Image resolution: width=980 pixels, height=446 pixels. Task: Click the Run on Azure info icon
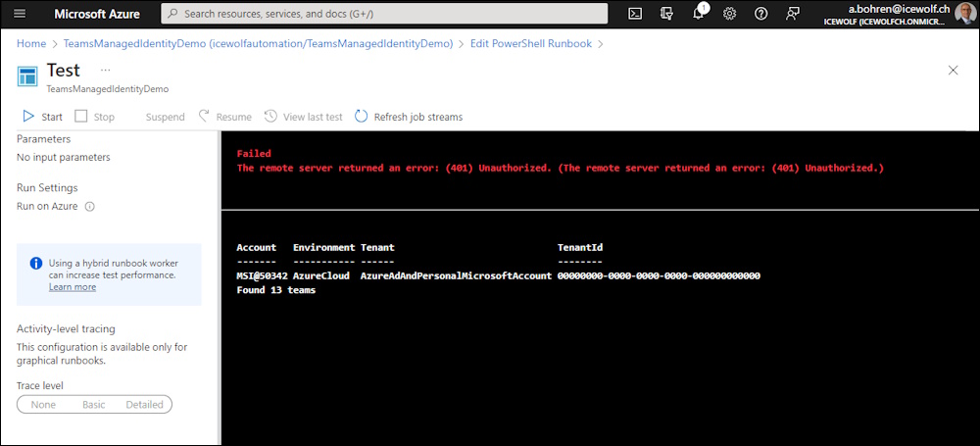[89, 207]
